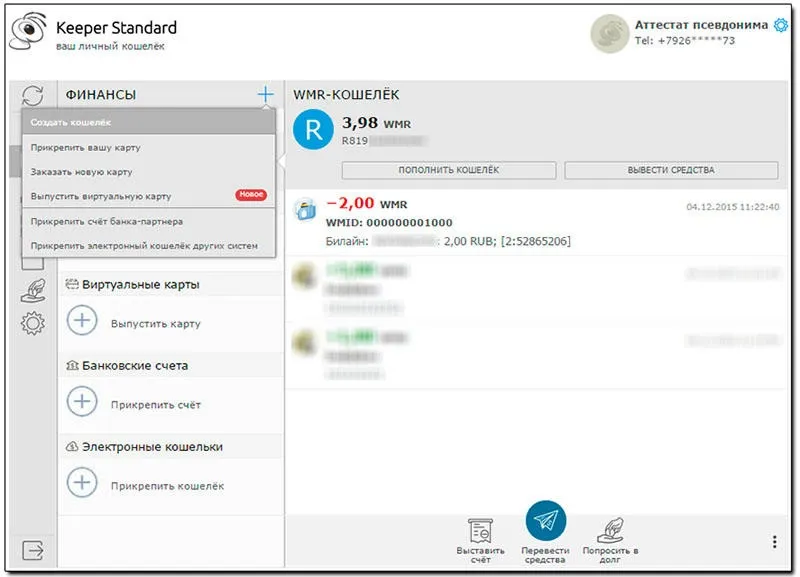This screenshot has width=800, height=577.
Task: Open the hand-with-coin debt icon in sidebar
Action: point(33,288)
